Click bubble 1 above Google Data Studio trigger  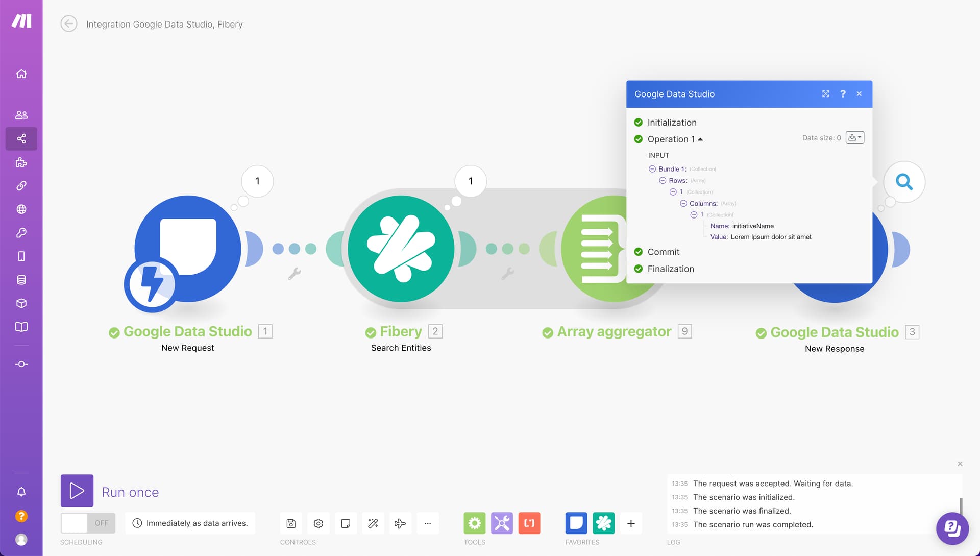tap(257, 181)
